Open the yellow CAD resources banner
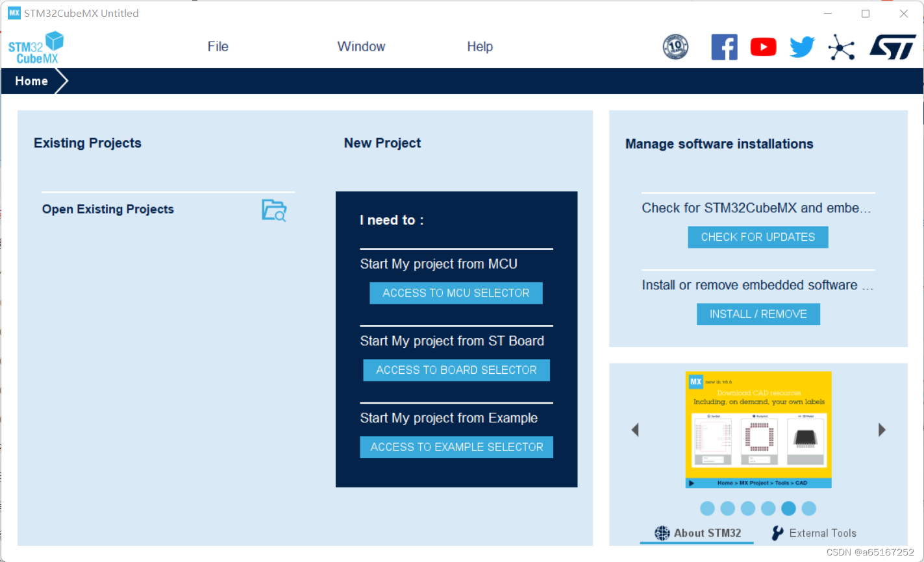 click(x=758, y=430)
